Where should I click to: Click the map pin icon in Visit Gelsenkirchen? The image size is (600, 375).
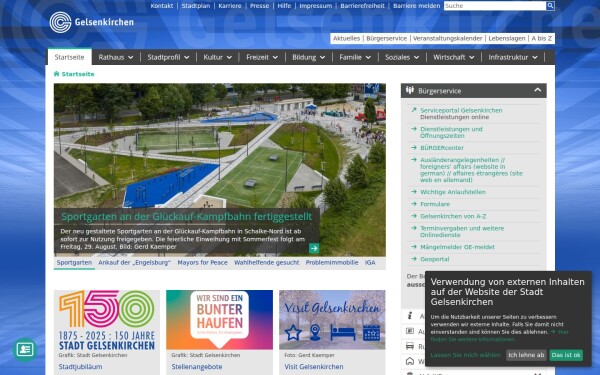[x=315, y=332]
